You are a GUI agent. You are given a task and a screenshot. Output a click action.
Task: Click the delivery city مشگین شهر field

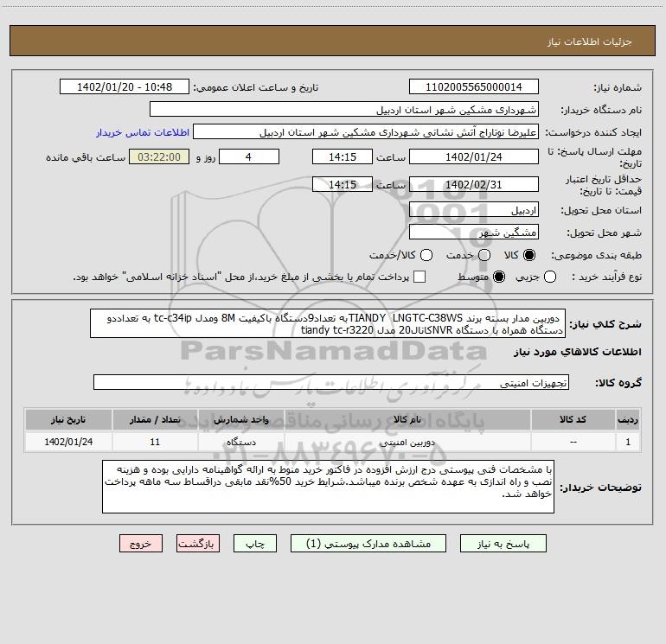coord(474,232)
